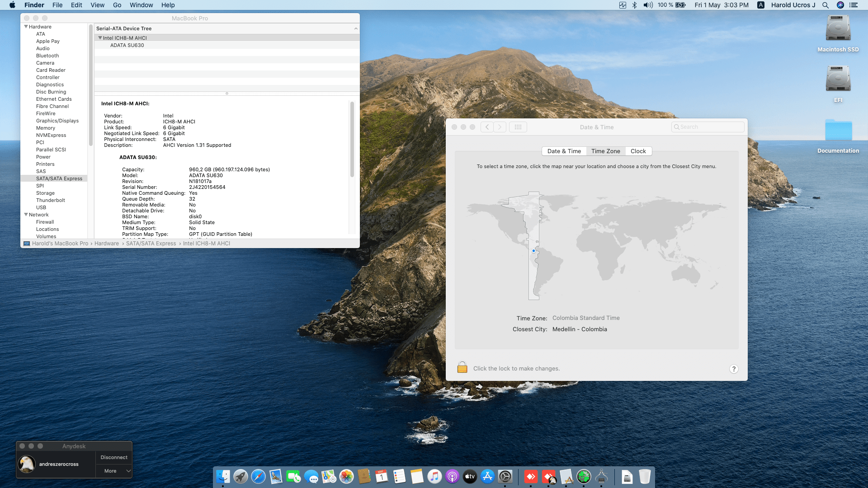The height and width of the screenshot is (488, 868).
Task: Show all preferences grid button
Action: coord(518,127)
